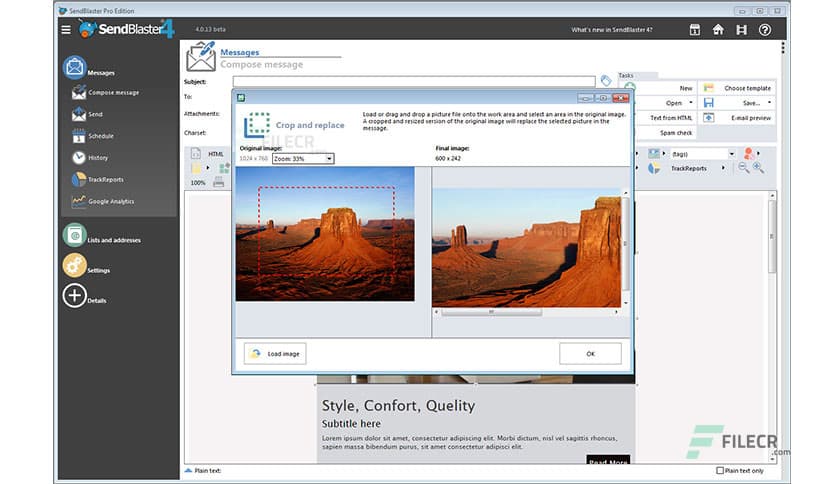Open Lists and addresses section
Image resolution: width=836 pixels, height=484 pixels.
[101, 236]
